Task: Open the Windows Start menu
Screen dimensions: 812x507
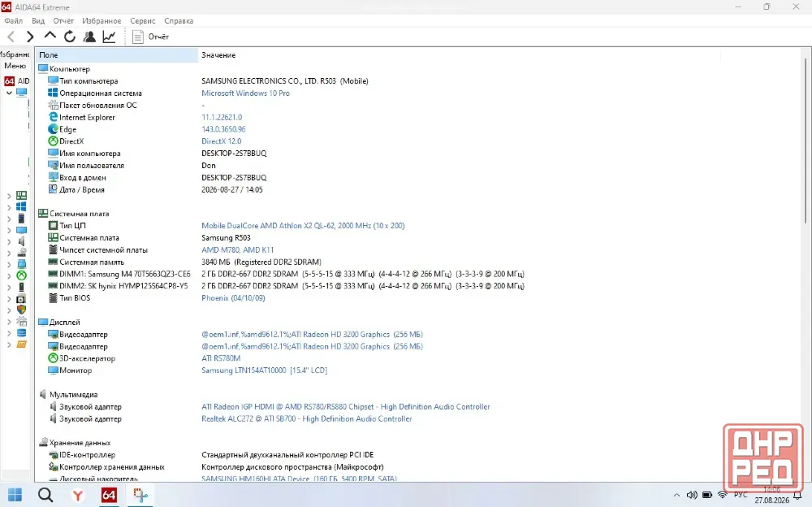Action: [x=15, y=495]
